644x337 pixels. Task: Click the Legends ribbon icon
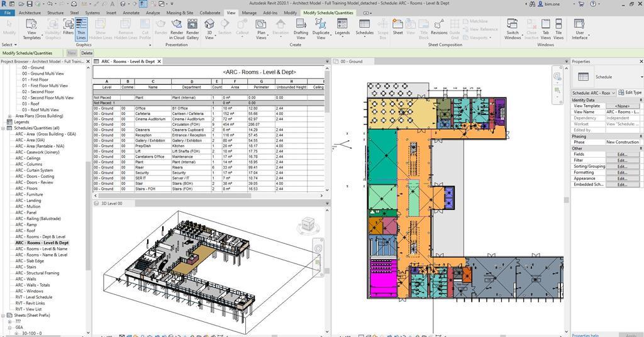(x=342, y=27)
